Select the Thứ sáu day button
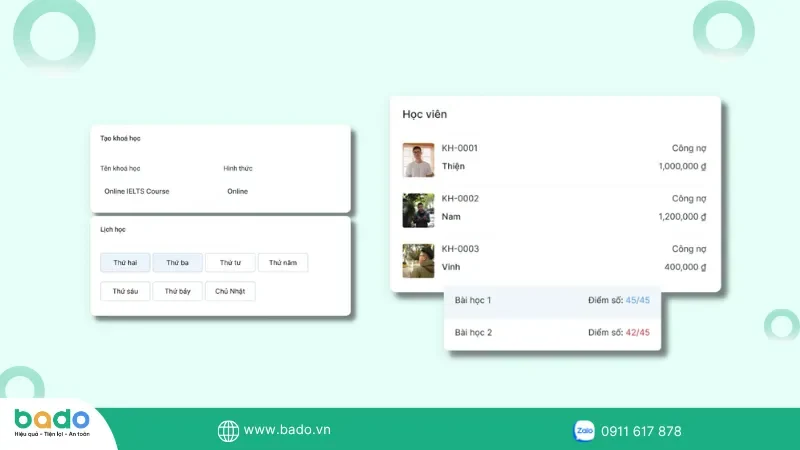 point(125,291)
